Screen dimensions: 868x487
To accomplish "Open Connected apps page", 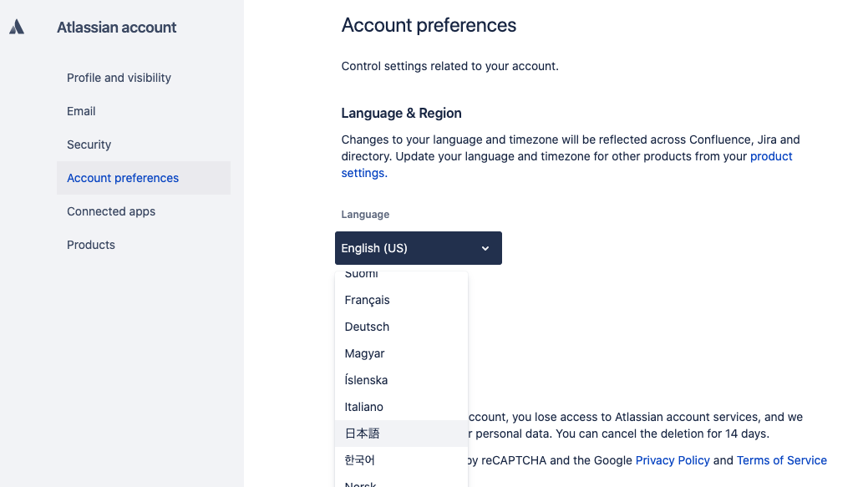I will 111,211.
